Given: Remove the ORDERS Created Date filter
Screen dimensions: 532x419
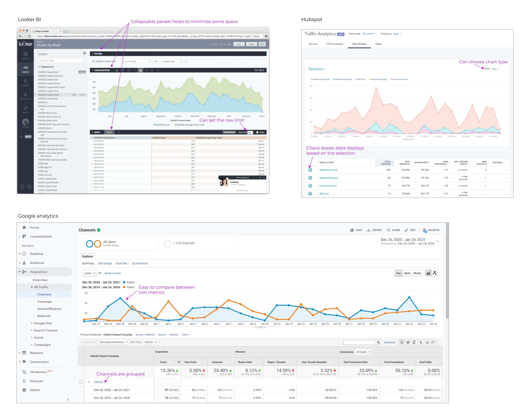Looking at the screenshot, I should point(186,62).
